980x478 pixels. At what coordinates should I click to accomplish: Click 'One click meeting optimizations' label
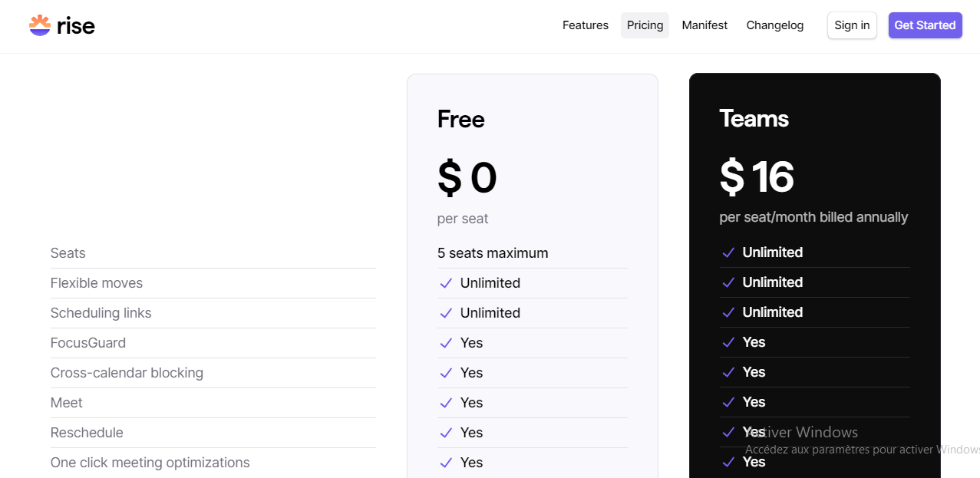coord(150,463)
